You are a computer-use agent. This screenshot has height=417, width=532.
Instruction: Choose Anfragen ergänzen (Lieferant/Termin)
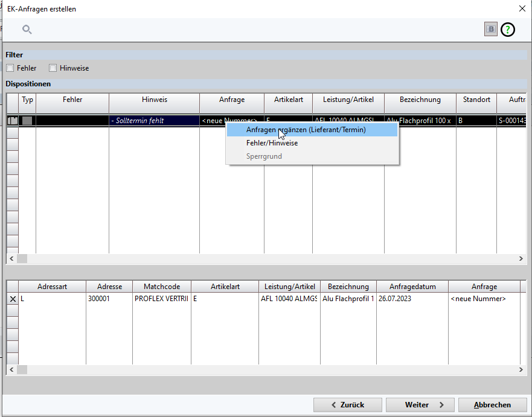(306, 130)
